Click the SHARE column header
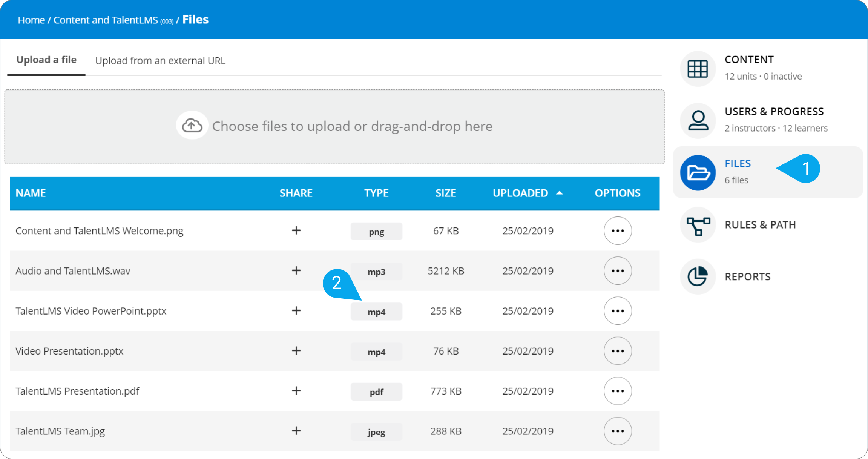868x459 pixels. pyautogui.click(x=296, y=193)
